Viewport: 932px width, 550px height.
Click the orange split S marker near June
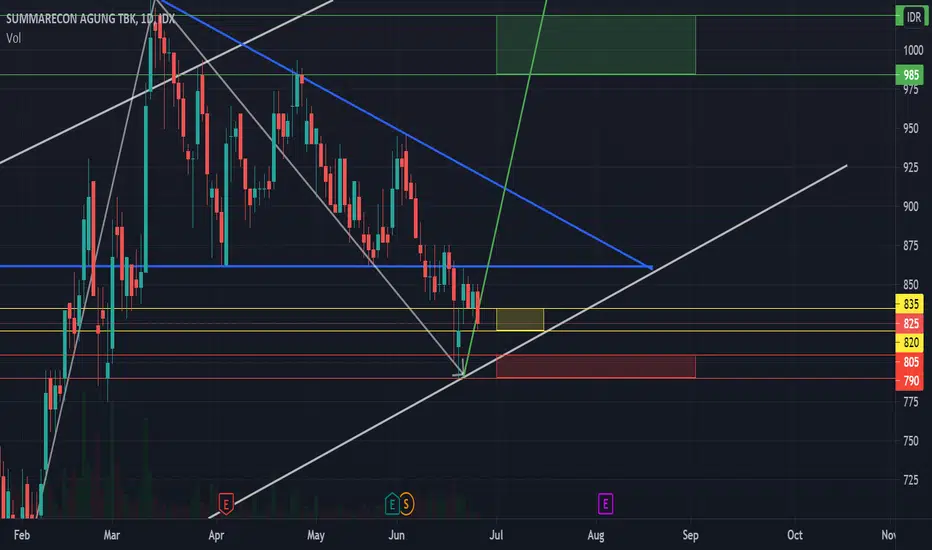click(407, 504)
